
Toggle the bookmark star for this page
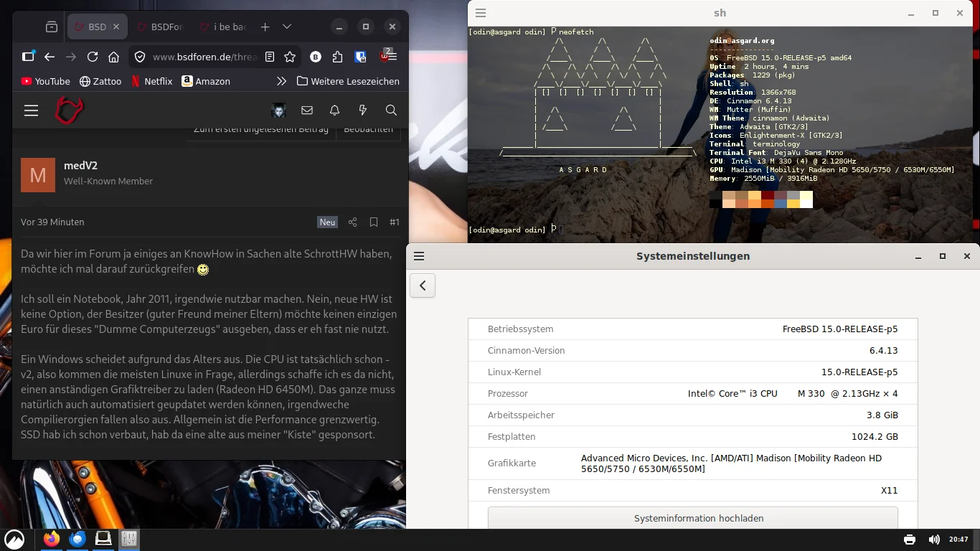click(x=290, y=57)
